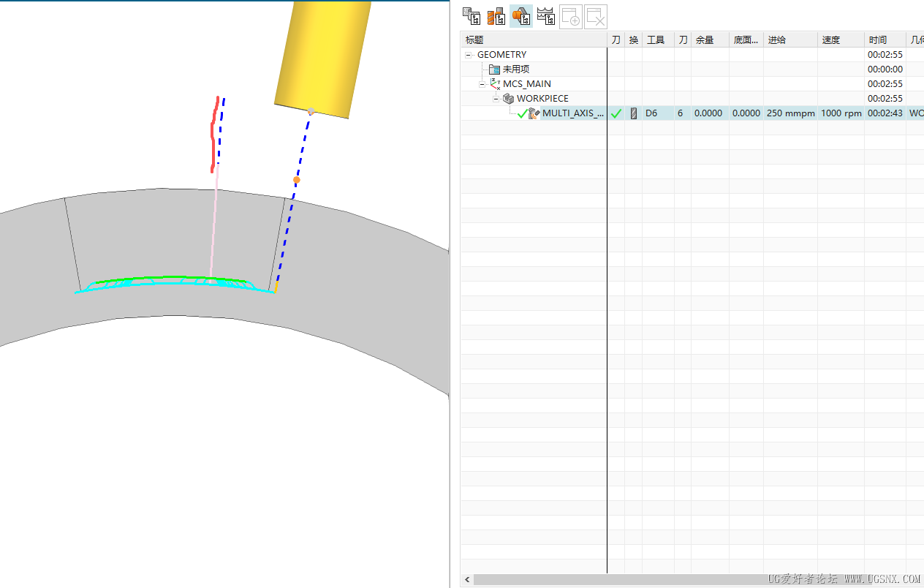Click the red approach path segment
The height and width of the screenshot is (588, 924).
point(214,135)
